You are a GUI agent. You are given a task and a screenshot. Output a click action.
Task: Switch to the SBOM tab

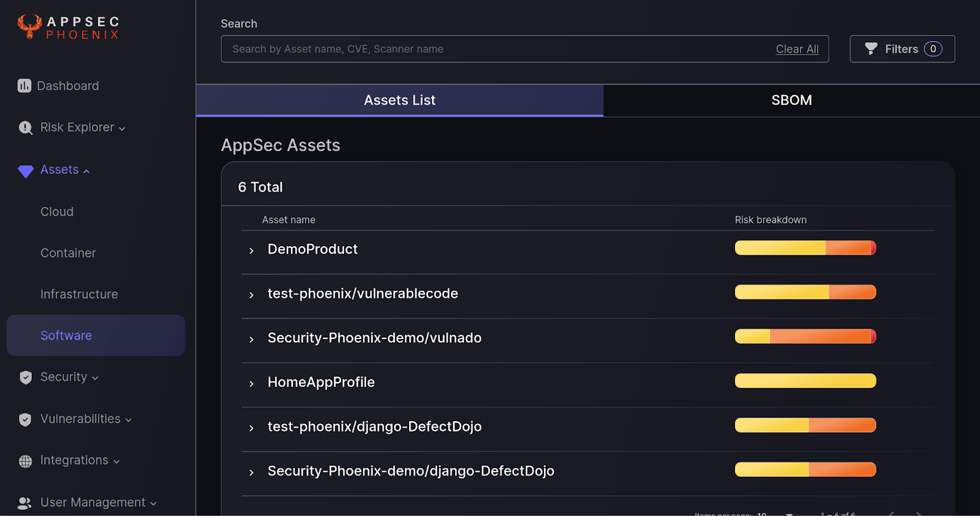point(791,100)
